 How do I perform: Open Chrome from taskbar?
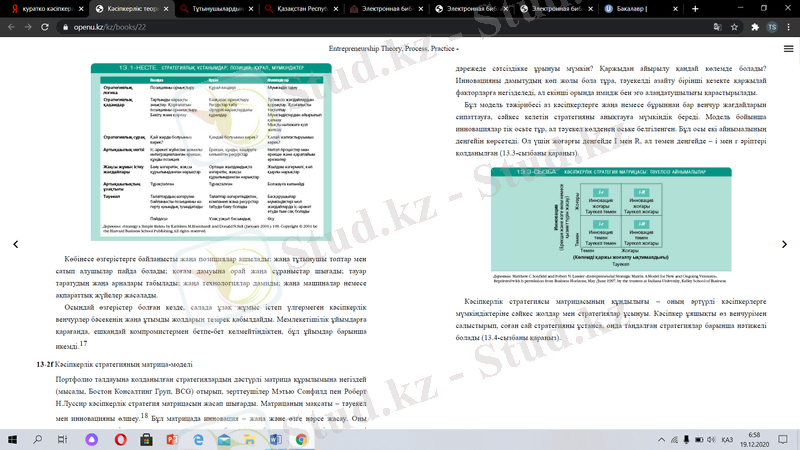click(x=301, y=439)
